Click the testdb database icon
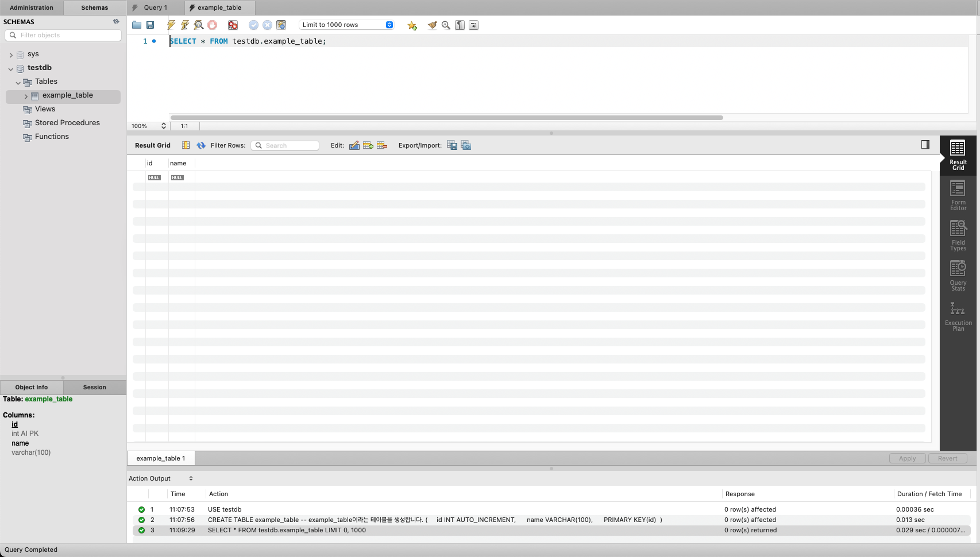The width and height of the screenshot is (980, 557). point(20,68)
